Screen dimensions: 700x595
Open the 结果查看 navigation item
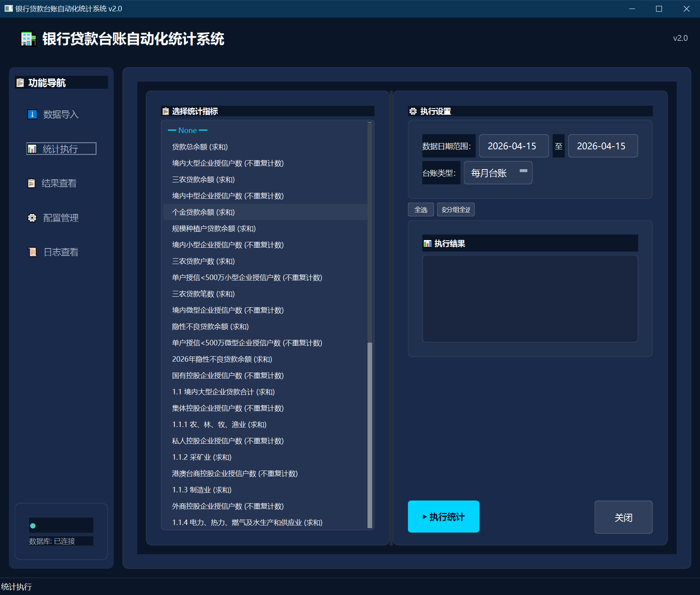(x=59, y=183)
